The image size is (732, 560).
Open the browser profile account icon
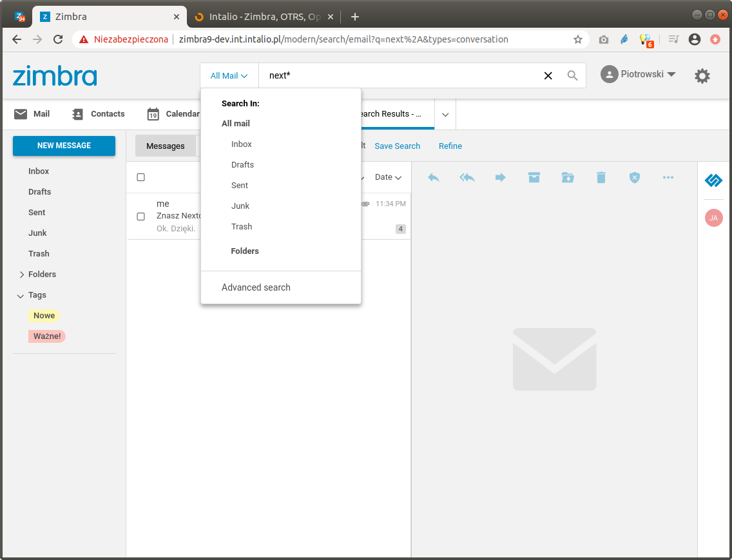(x=695, y=40)
